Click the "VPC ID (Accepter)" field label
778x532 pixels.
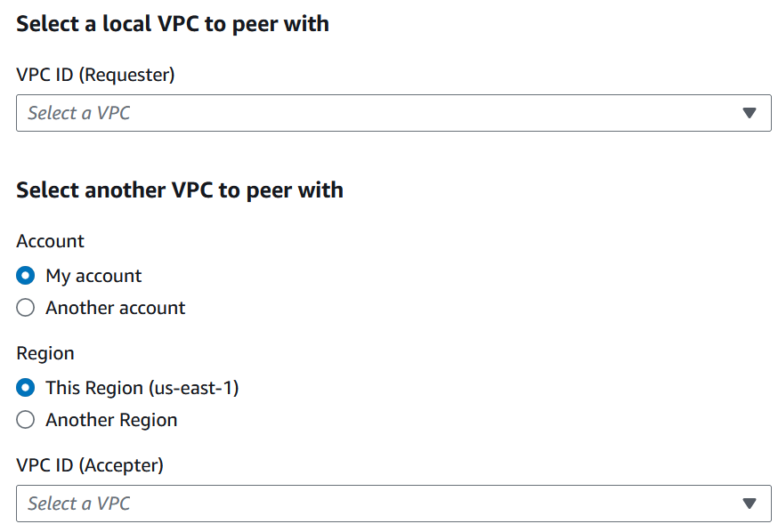point(90,464)
